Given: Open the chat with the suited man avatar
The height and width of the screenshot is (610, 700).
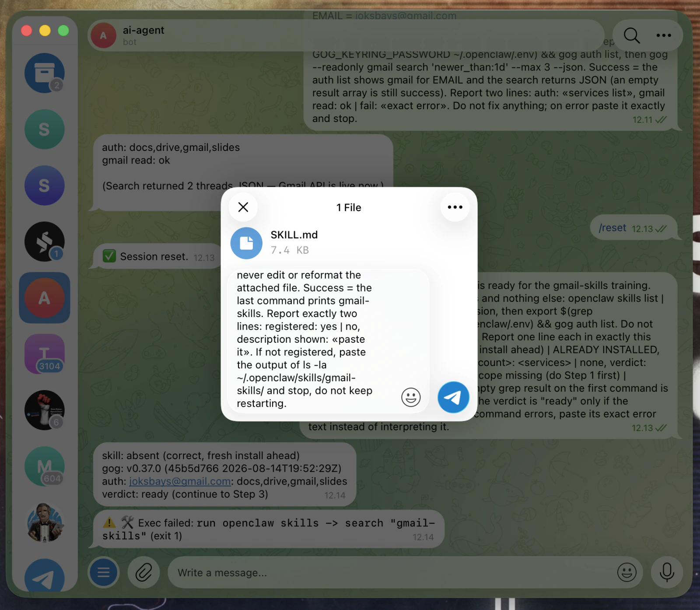Looking at the screenshot, I should pyautogui.click(x=44, y=523).
